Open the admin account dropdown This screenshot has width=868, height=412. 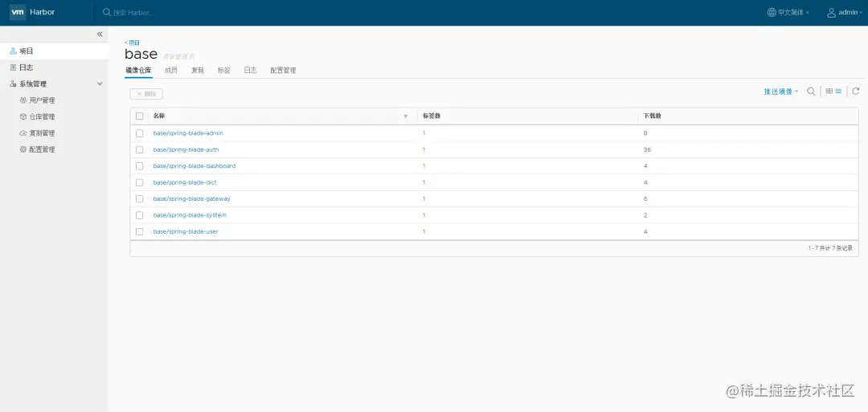tap(844, 12)
